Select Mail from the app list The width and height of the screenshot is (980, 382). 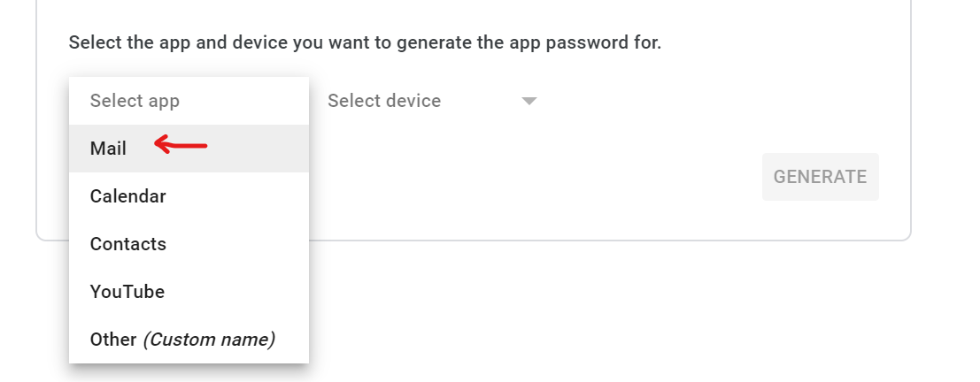109,149
